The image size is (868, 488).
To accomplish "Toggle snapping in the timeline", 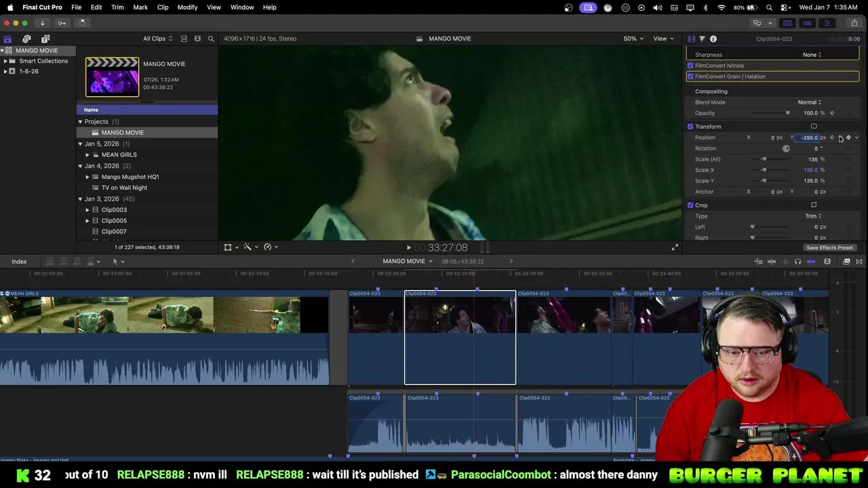I will tap(810, 262).
